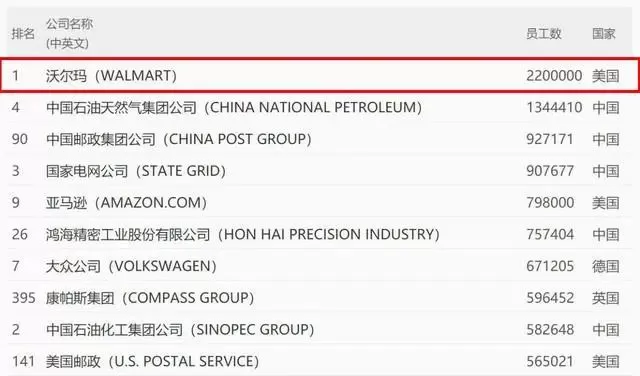Click Walmart's employee count 2200000
The image size is (640, 376).
pyautogui.click(x=554, y=76)
